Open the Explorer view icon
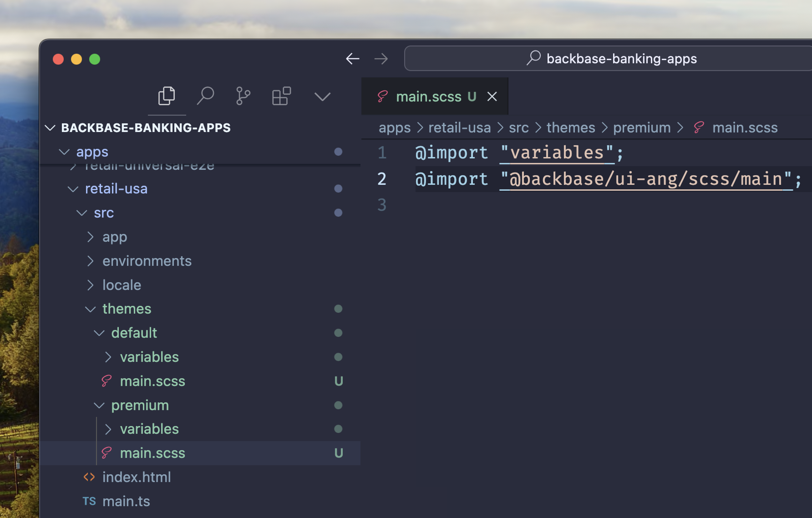This screenshot has width=812, height=518. coord(167,96)
